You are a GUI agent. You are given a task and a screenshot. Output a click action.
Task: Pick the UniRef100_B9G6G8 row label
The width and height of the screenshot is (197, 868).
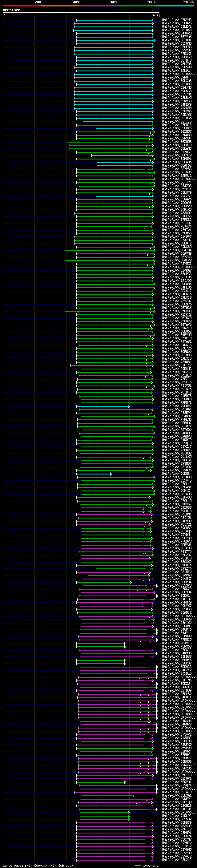point(177,91)
